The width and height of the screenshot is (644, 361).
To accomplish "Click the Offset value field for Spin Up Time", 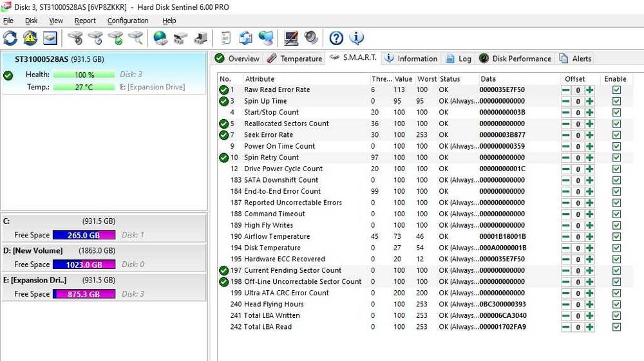I will click(578, 101).
